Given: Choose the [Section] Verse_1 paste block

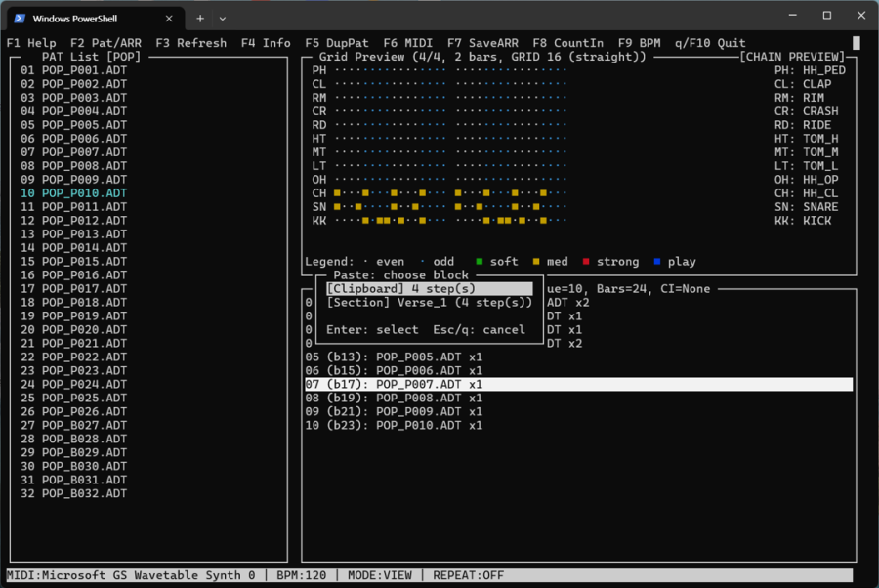Looking at the screenshot, I should point(430,303).
